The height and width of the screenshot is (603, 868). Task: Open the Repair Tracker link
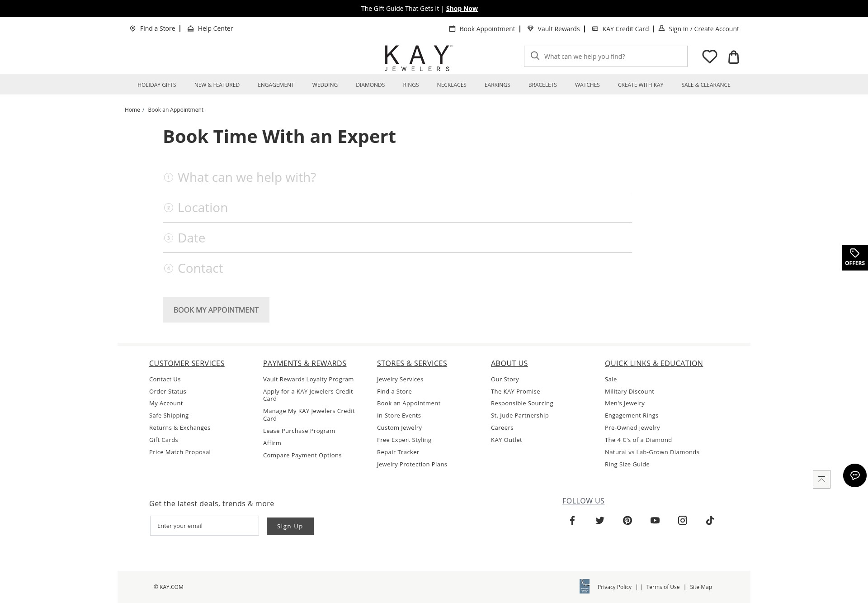(398, 452)
